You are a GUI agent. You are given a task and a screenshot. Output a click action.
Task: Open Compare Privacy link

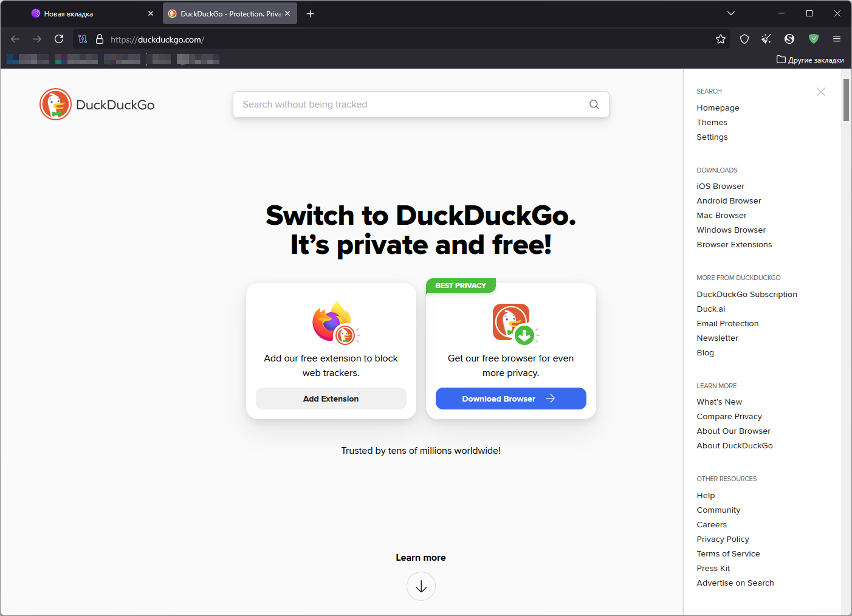729,416
